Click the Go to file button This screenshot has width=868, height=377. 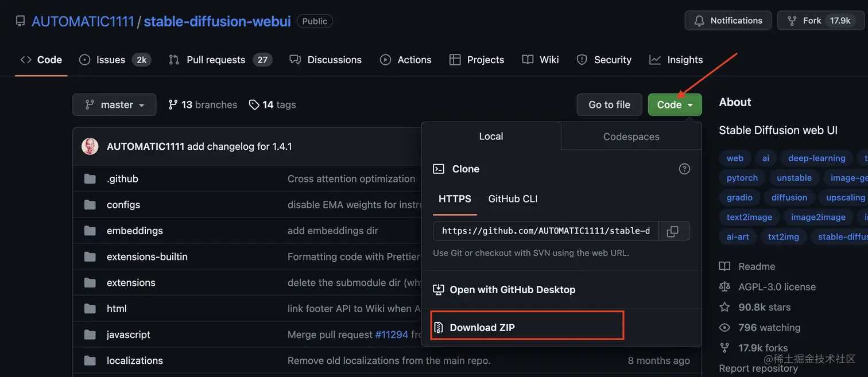pos(610,104)
